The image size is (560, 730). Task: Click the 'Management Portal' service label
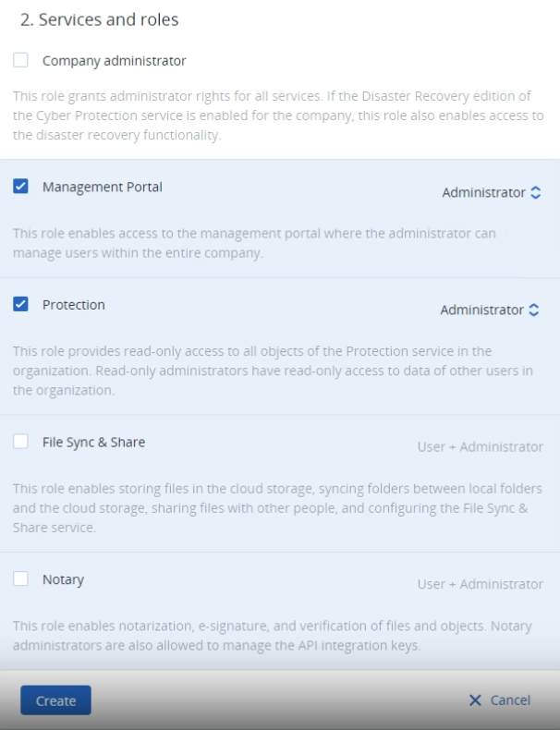click(102, 187)
